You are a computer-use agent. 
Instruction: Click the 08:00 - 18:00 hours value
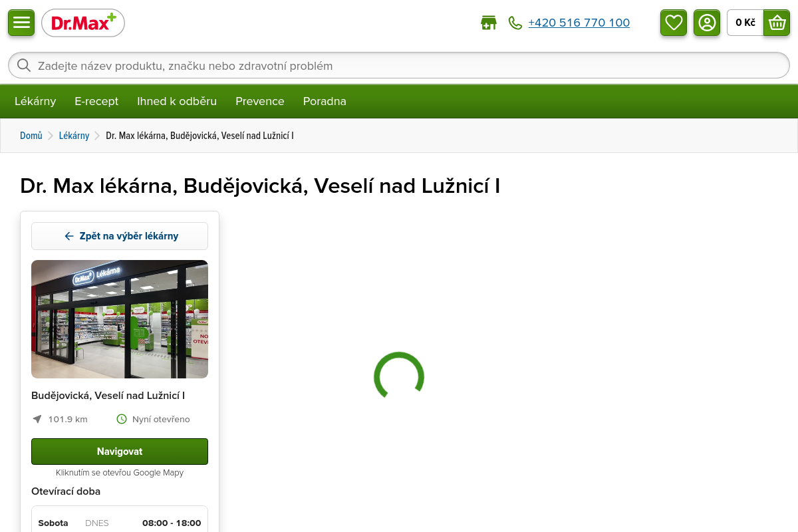click(x=172, y=523)
